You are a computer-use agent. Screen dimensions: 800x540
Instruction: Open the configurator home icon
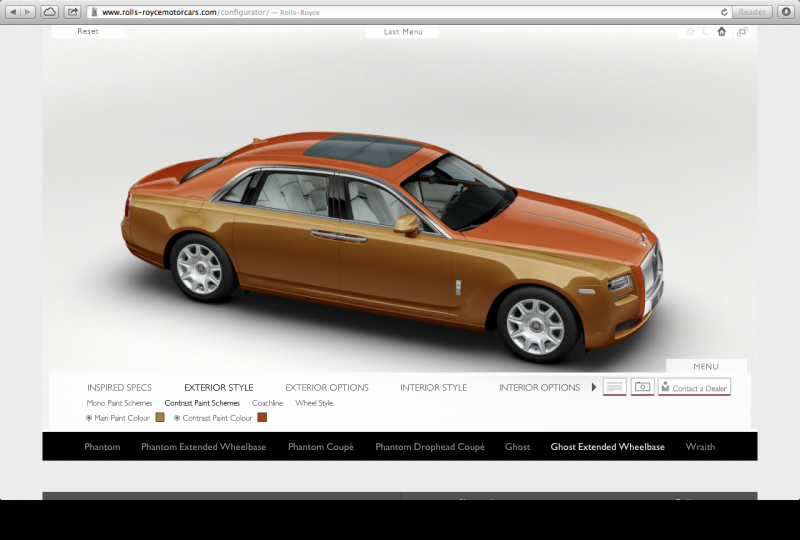(x=721, y=32)
